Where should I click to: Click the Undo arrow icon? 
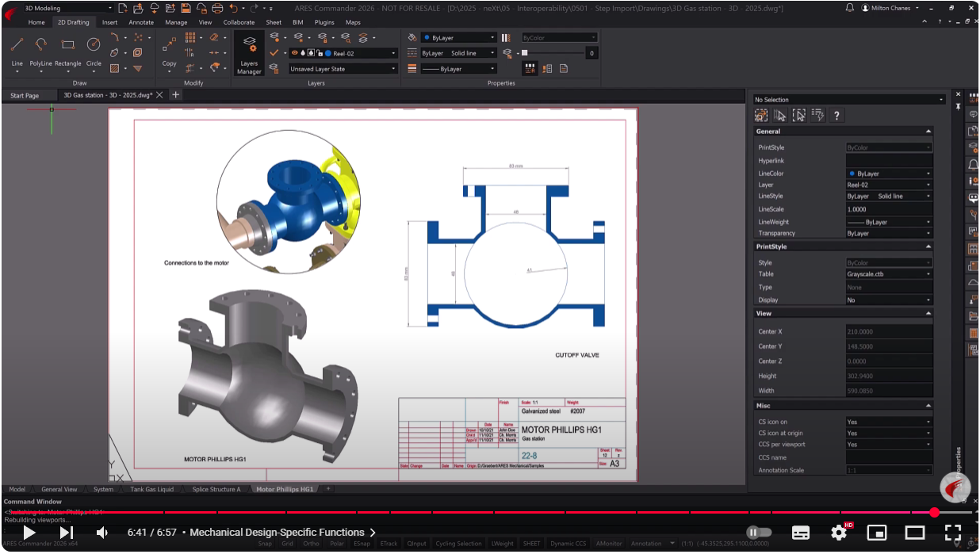233,8
